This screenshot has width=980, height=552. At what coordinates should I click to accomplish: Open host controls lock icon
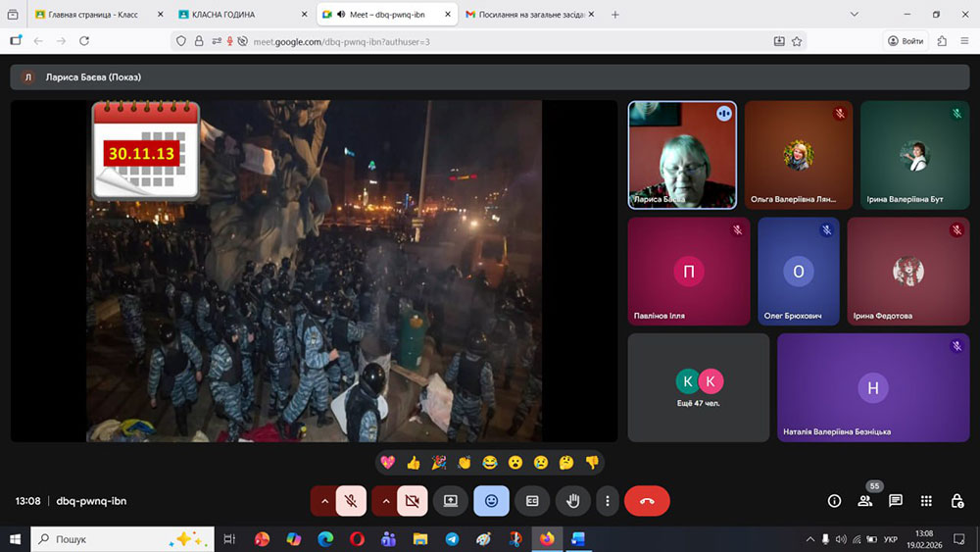(x=956, y=500)
